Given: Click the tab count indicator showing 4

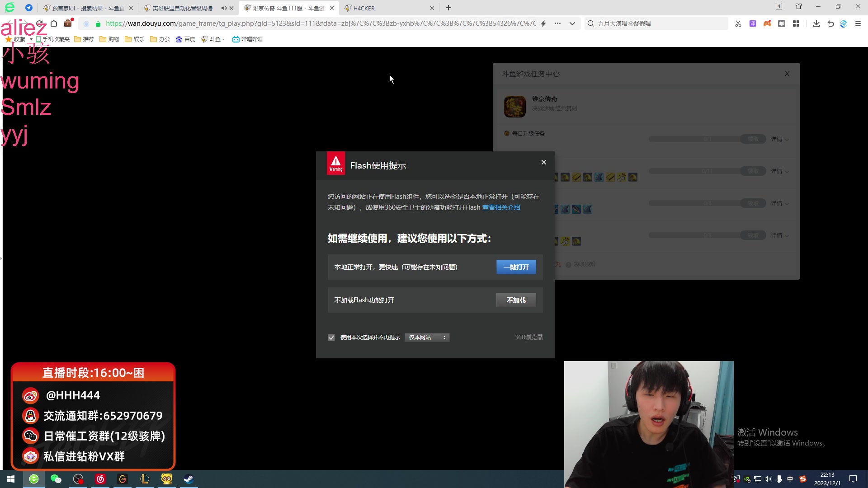Looking at the screenshot, I should tap(779, 6).
